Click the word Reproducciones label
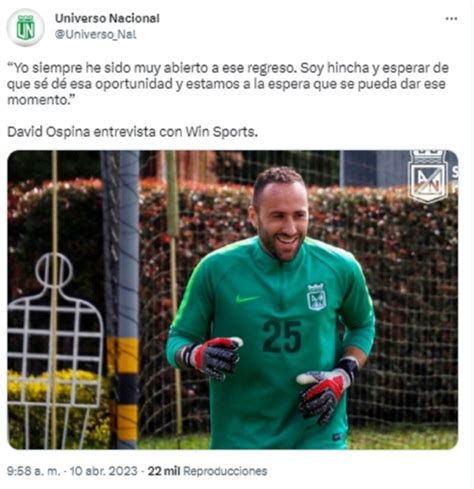474x489 pixels. click(225, 471)
